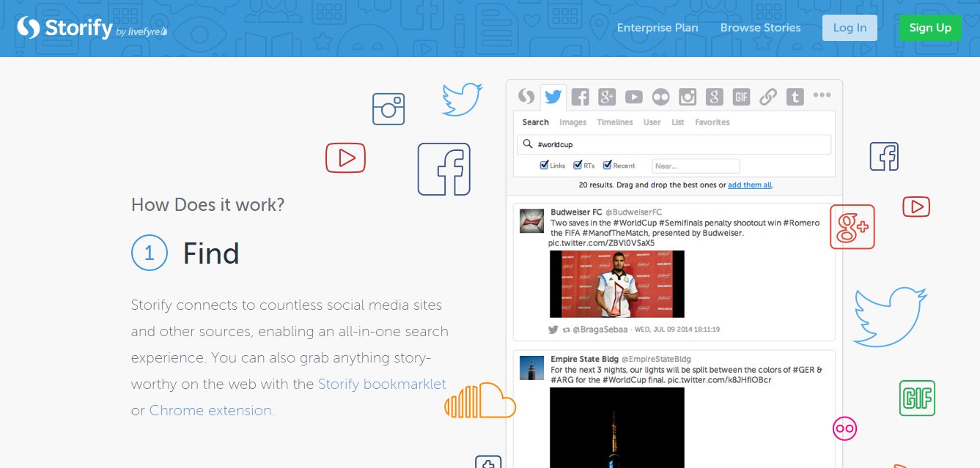The width and height of the screenshot is (980, 468).
Task: Click the green Sign Up button
Action: pos(930,28)
